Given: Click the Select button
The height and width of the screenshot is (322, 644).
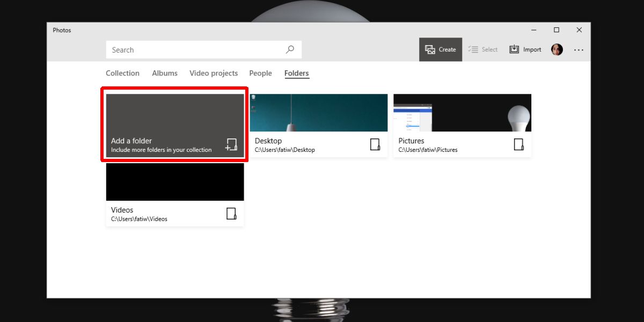Looking at the screenshot, I should click(483, 49).
